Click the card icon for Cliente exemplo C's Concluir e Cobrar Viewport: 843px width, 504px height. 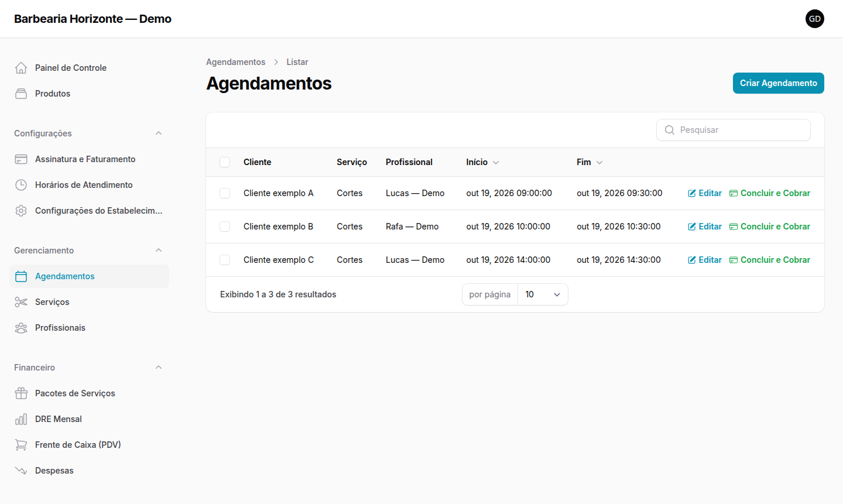click(734, 260)
